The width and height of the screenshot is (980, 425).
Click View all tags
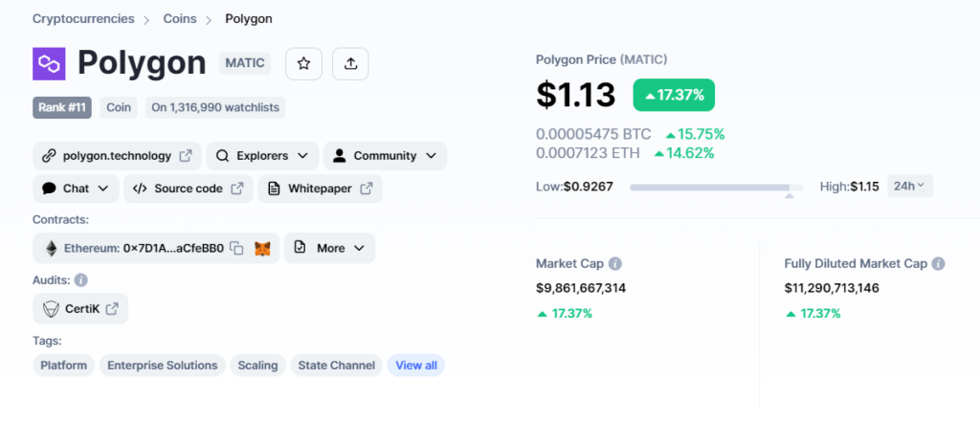(416, 366)
